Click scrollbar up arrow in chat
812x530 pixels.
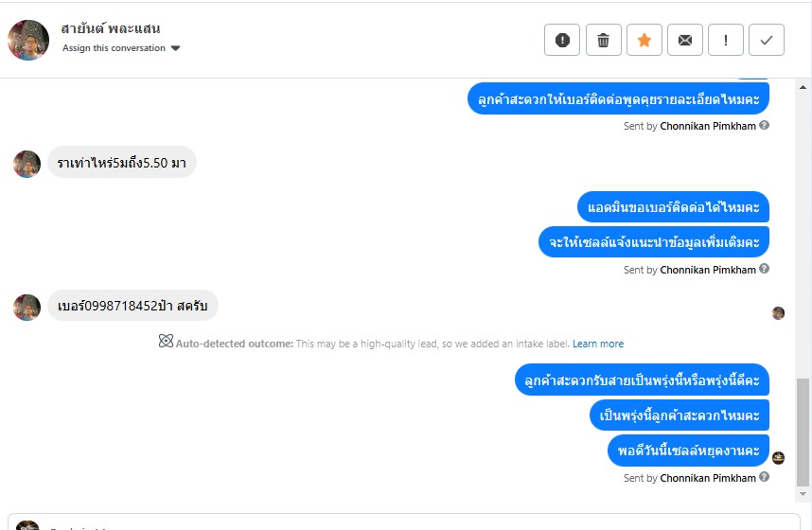click(x=803, y=87)
